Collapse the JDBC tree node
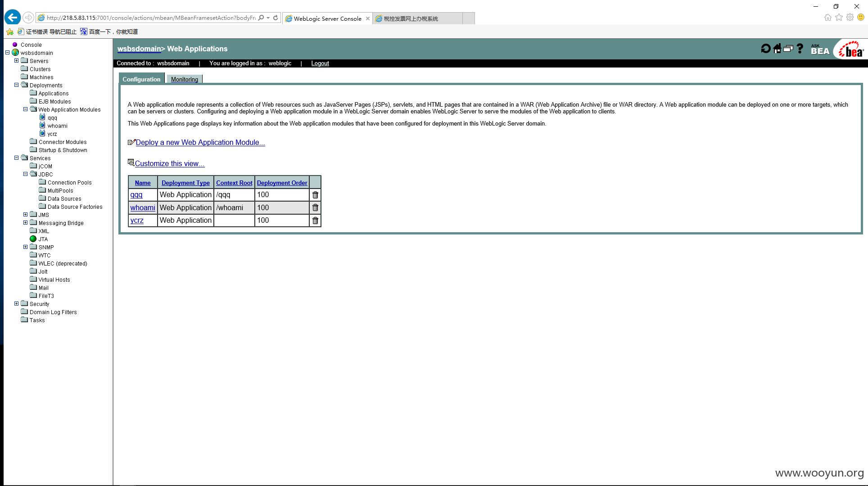The image size is (868, 486). click(25, 174)
